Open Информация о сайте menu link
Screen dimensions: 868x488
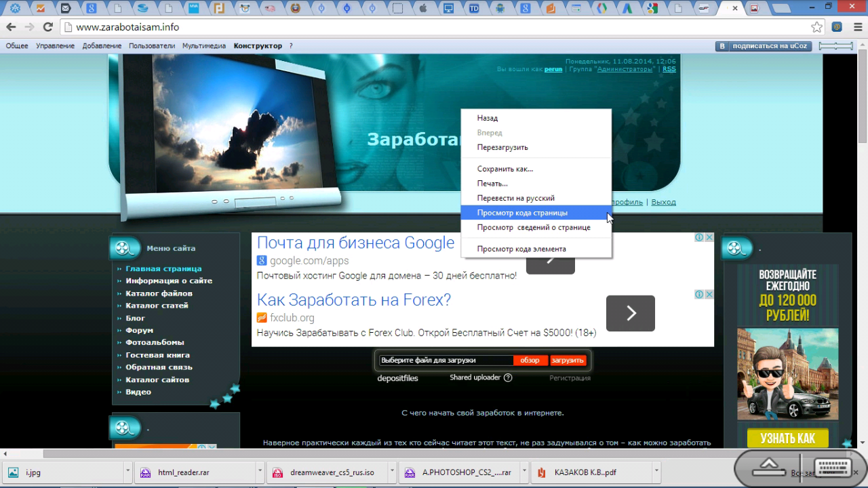pos(169,281)
